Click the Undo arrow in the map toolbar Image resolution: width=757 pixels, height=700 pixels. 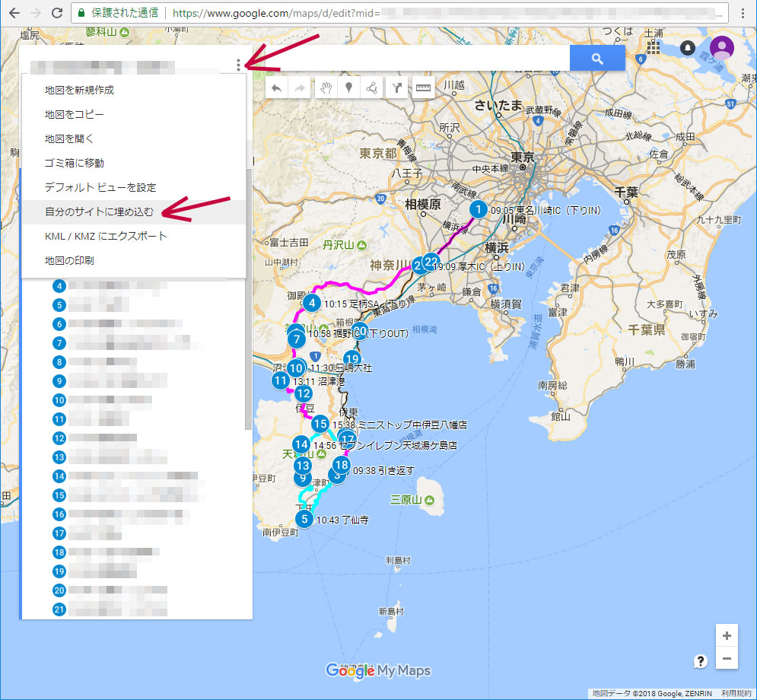[277, 87]
